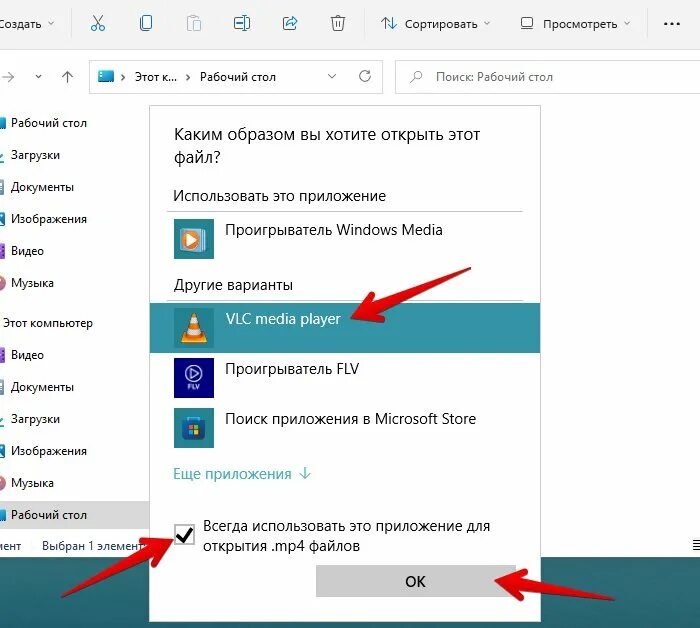Click the Share icon in the toolbar
This screenshot has width=700, height=628.
pos(290,23)
